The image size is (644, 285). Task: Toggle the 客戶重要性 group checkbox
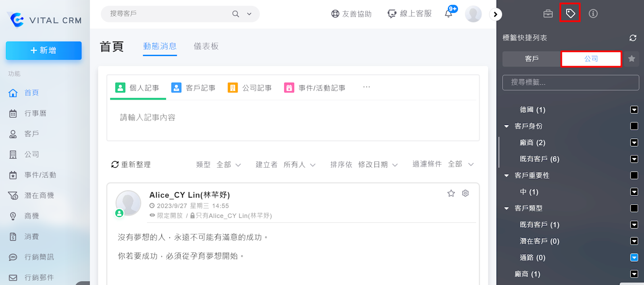[634, 175]
